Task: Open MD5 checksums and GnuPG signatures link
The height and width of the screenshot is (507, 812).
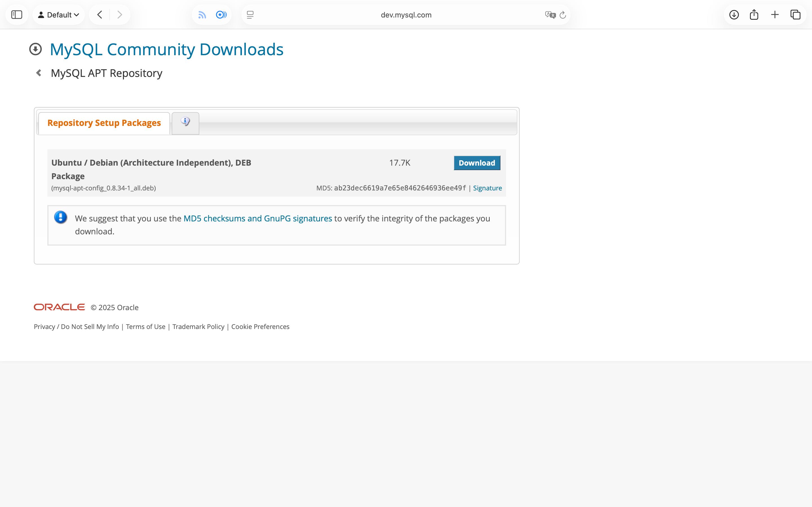Action: pos(257,219)
